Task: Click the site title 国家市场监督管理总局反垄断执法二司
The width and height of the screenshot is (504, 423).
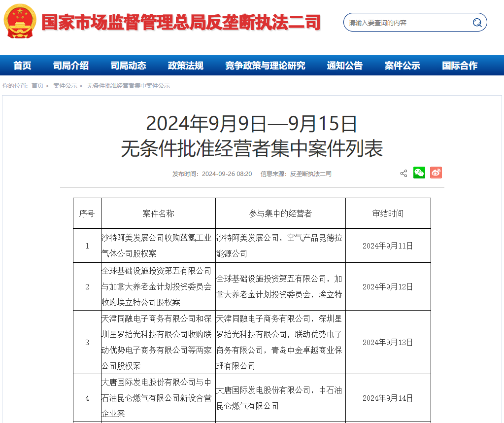Action: [x=181, y=22]
